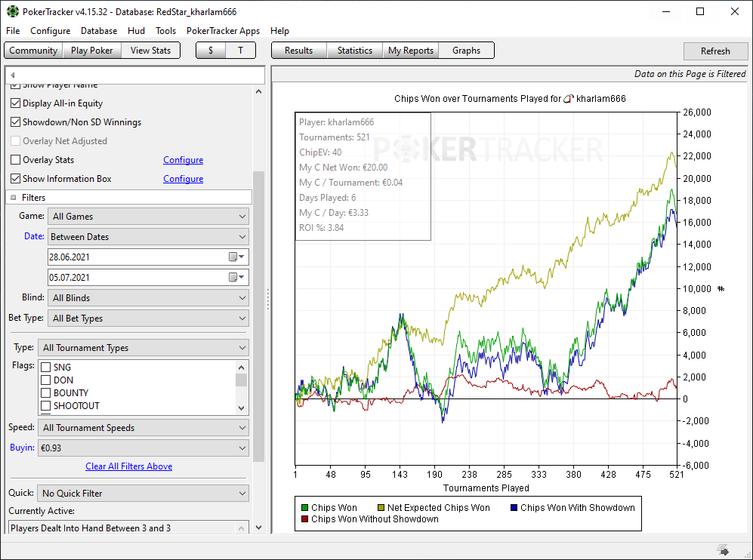
Task: Click the Flags list scroll down arrow
Action: click(241, 408)
